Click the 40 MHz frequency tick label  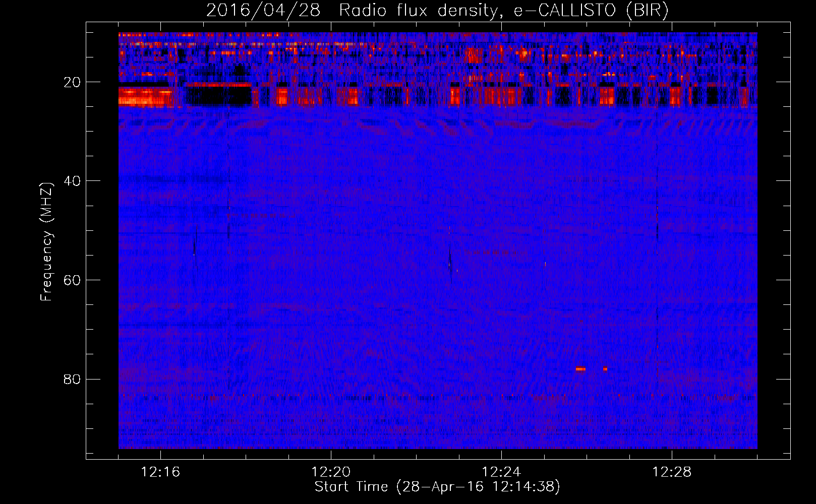[x=72, y=181]
